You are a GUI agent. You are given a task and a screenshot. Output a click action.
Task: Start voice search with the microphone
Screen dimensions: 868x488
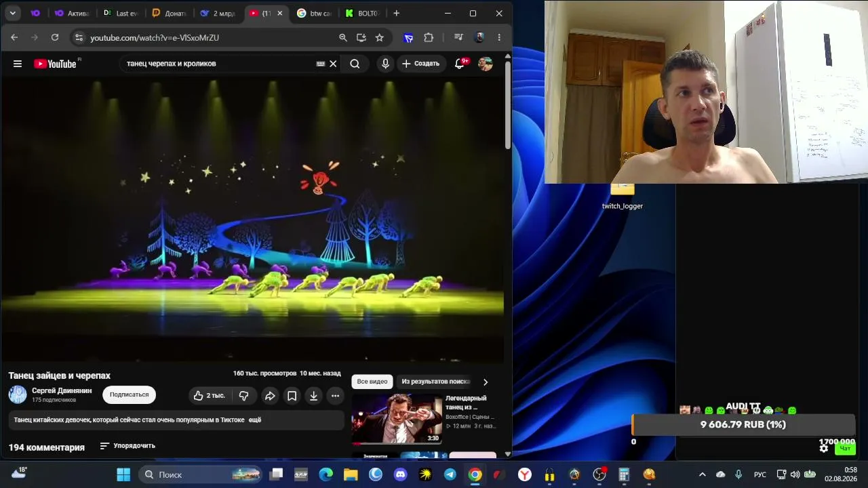point(385,64)
